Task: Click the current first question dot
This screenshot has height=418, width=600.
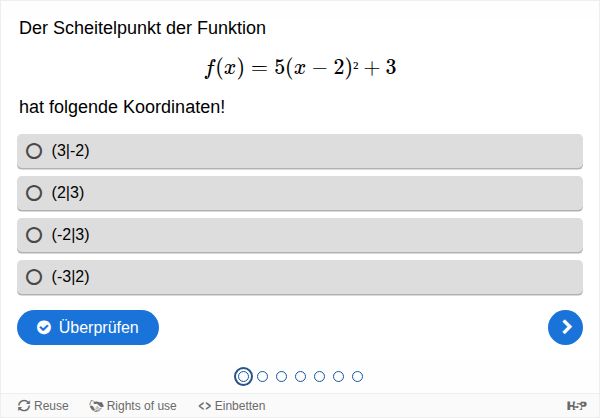Action: click(242, 376)
